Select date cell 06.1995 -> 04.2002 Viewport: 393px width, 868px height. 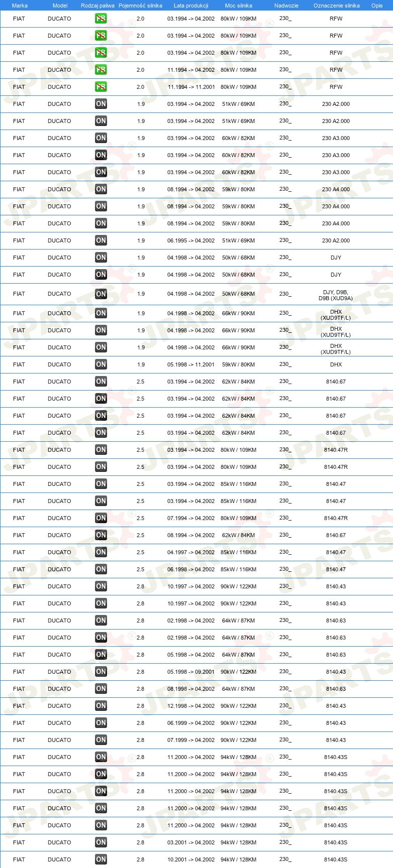pyautogui.click(x=191, y=240)
